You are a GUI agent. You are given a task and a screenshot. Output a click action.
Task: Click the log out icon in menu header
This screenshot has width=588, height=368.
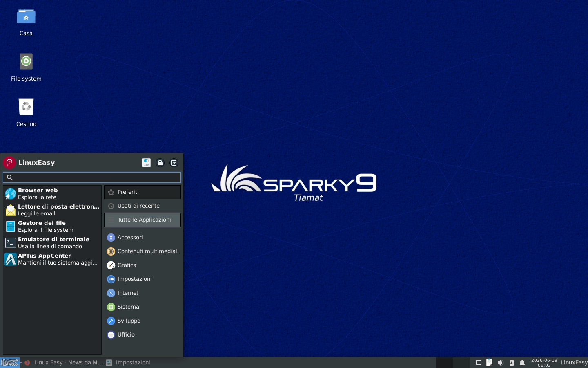click(x=174, y=163)
